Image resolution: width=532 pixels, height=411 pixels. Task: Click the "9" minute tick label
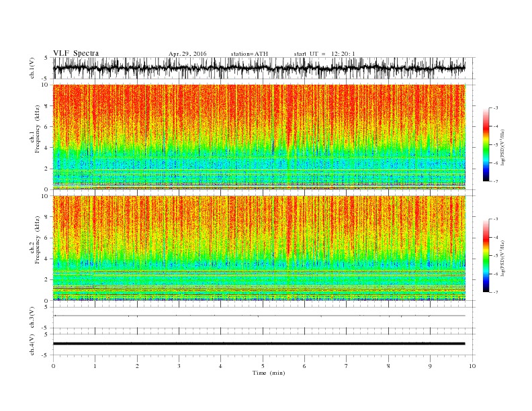coord(430,366)
